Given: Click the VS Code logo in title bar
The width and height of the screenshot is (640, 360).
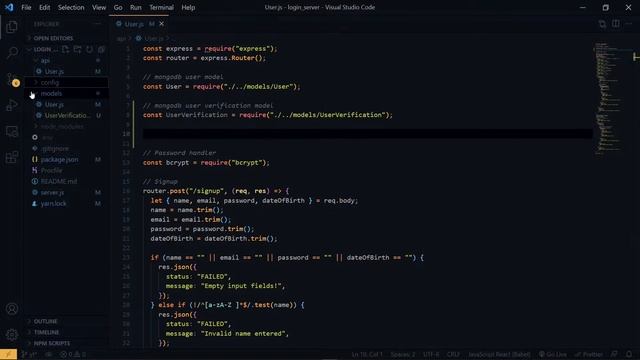Looking at the screenshot, I should click(x=9, y=7).
